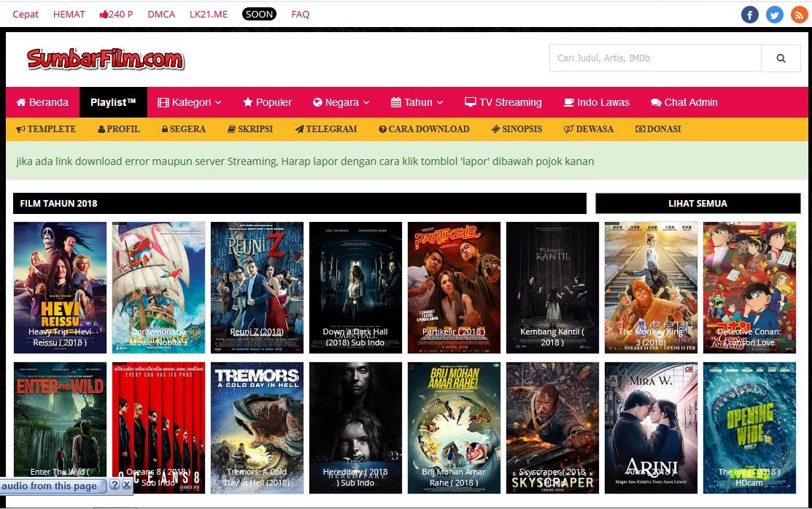Click the megaphone icon beside TEMPLETE
Screen dimensions: 812x509
(x=20, y=129)
